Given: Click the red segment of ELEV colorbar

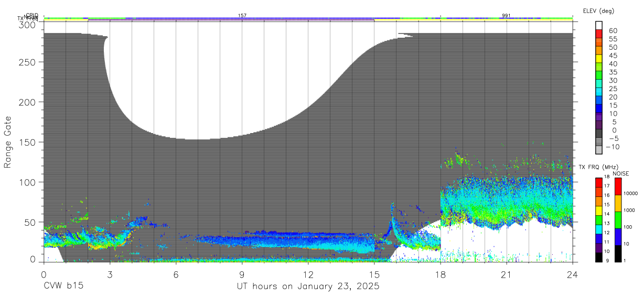Looking at the screenshot, I should [x=599, y=35].
